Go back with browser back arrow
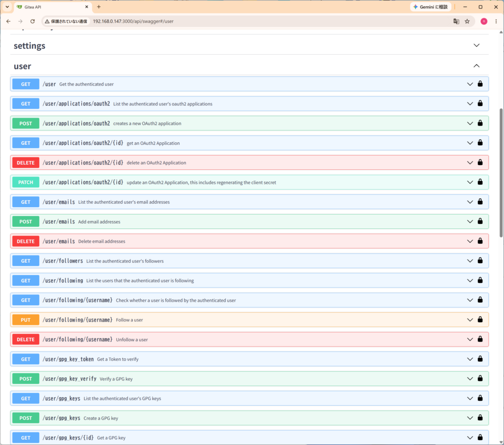Screen dimensions: 504x445 coord(8,21)
